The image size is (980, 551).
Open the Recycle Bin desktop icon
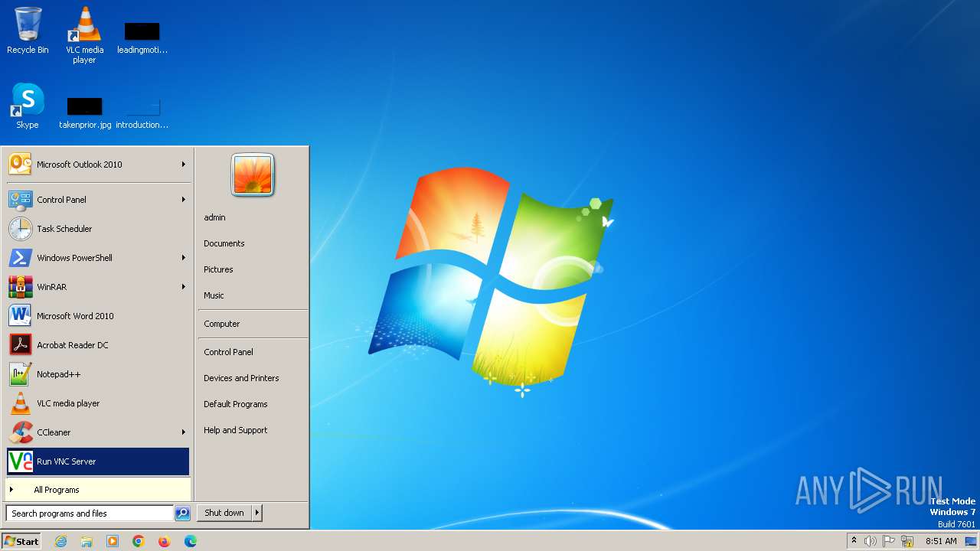pos(28,31)
